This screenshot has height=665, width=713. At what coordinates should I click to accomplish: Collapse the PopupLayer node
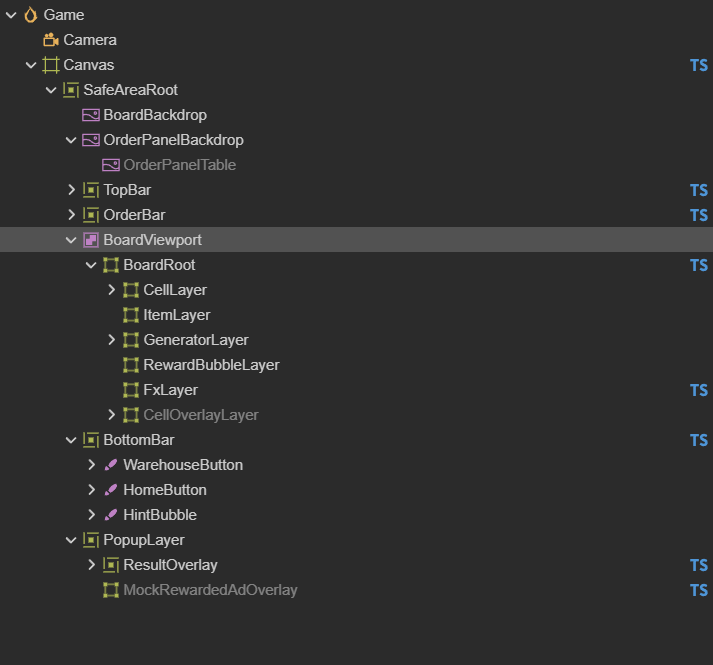71,540
